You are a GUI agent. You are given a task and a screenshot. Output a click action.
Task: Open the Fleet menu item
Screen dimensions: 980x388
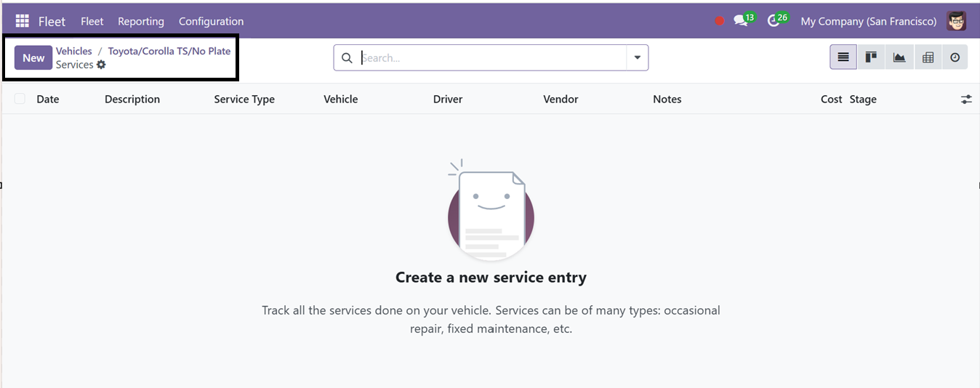[92, 21]
